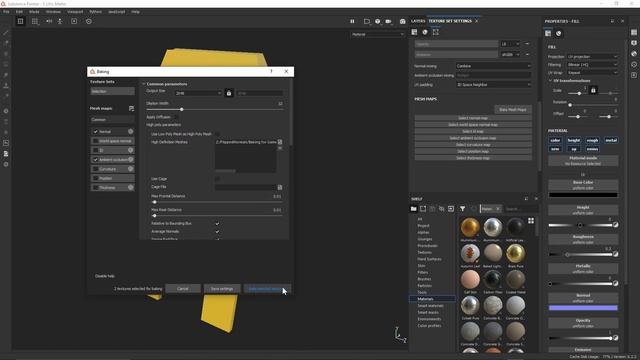640x360 pixels.
Task: Click Bake Mesh Maps button
Action: (513, 109)
